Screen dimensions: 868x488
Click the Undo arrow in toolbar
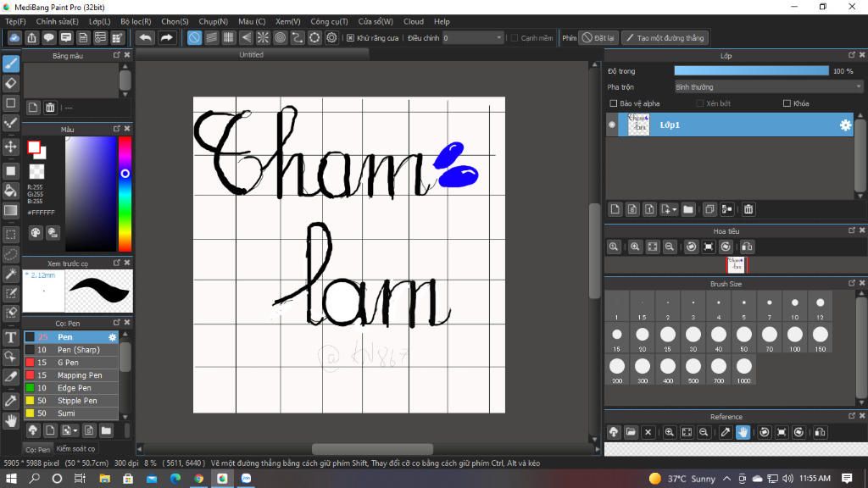point(146,38)
